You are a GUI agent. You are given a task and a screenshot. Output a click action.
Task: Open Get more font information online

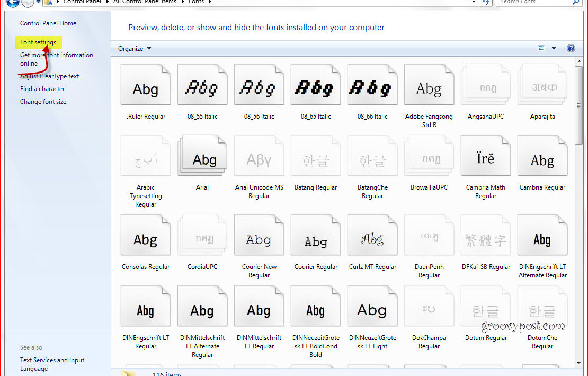click(57, 59)
